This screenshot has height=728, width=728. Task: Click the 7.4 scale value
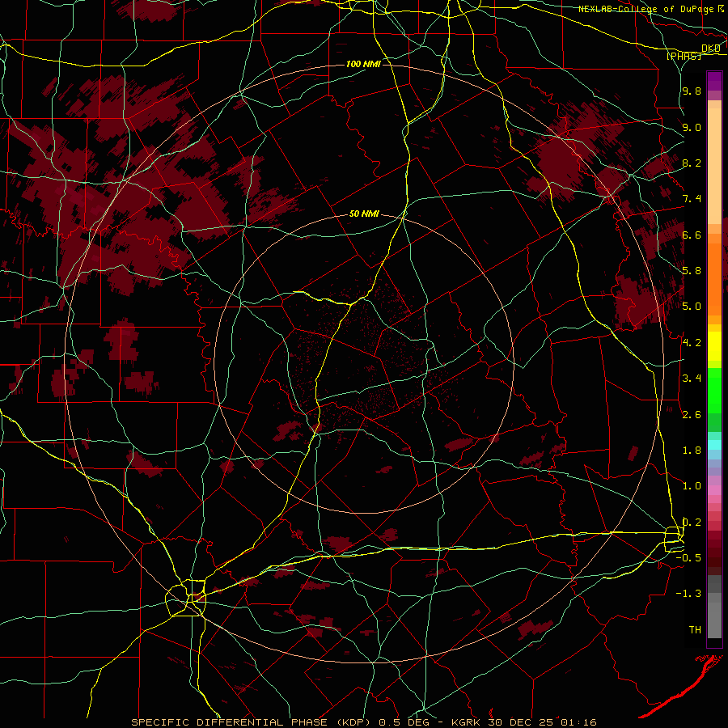[x=692, y=199]
